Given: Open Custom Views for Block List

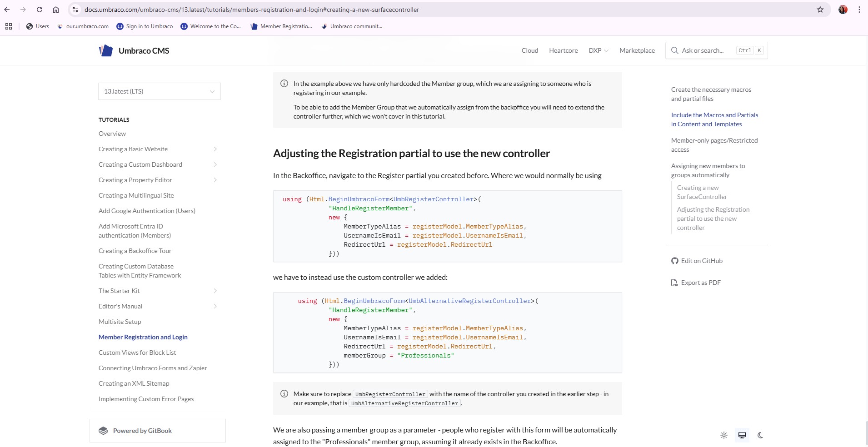Looking at the screenshot, I should 137,353.
